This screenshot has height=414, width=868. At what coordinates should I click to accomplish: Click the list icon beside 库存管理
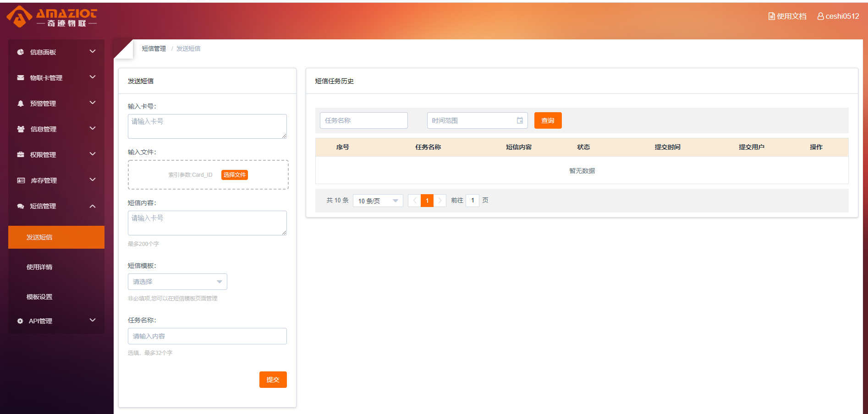(21, 180)
